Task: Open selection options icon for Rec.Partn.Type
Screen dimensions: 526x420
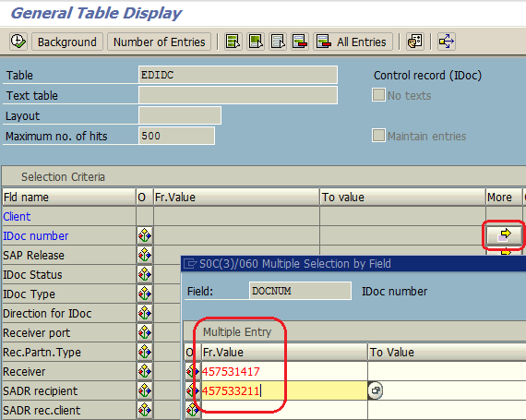Action: coord(145,352)
